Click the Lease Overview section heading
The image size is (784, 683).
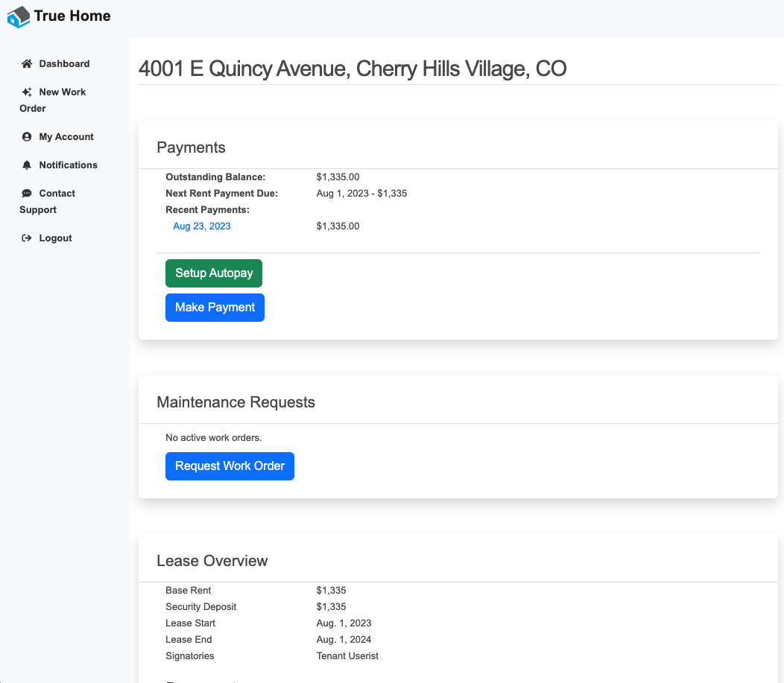pyautogui.click(x=212, y=561)
